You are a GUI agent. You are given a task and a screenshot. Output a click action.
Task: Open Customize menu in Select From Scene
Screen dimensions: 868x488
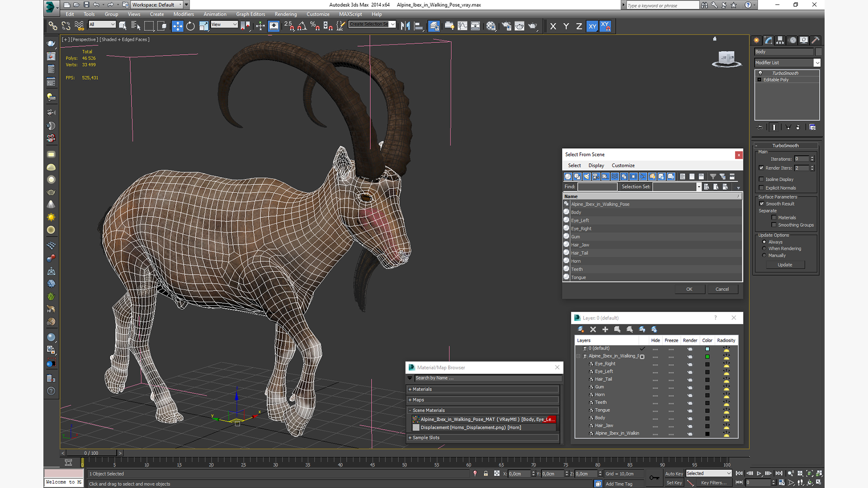(623, 165)
